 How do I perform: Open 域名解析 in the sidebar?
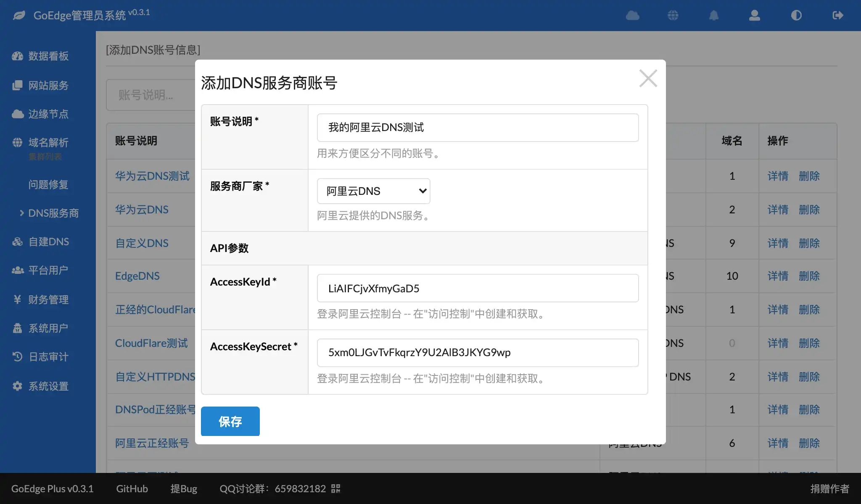(x=48, y=143)
